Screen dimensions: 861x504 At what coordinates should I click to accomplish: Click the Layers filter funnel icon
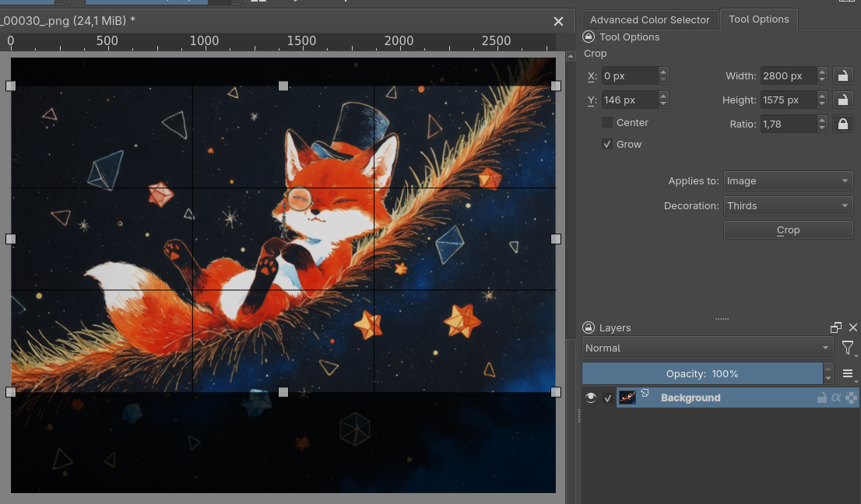coord(848,348)
